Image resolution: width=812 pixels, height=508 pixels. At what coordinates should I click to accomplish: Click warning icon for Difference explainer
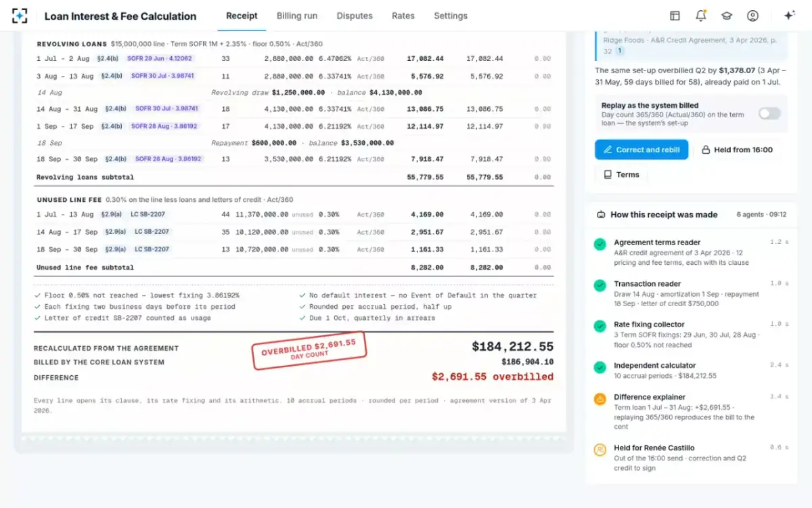[x=600, y=399]
